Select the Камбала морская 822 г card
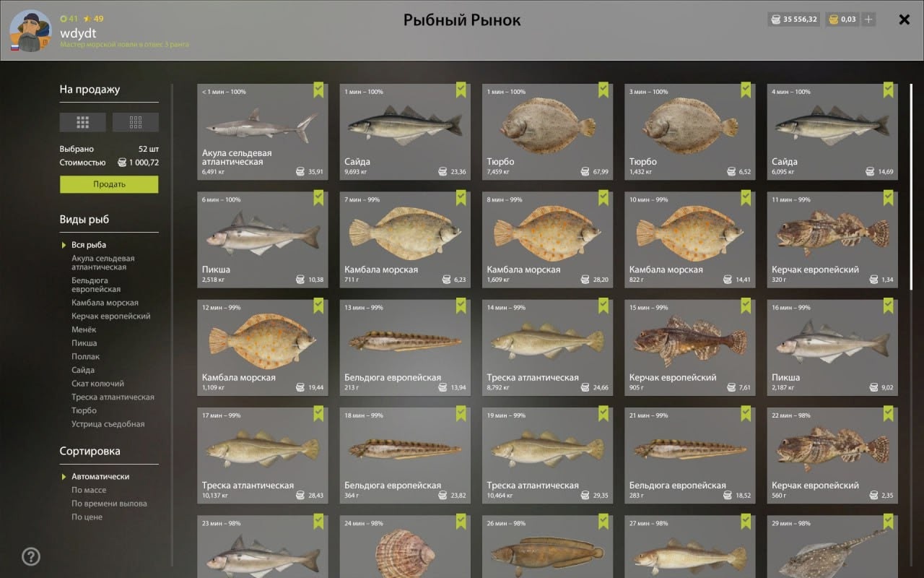The image size is (924, 578). pos(689,240)
